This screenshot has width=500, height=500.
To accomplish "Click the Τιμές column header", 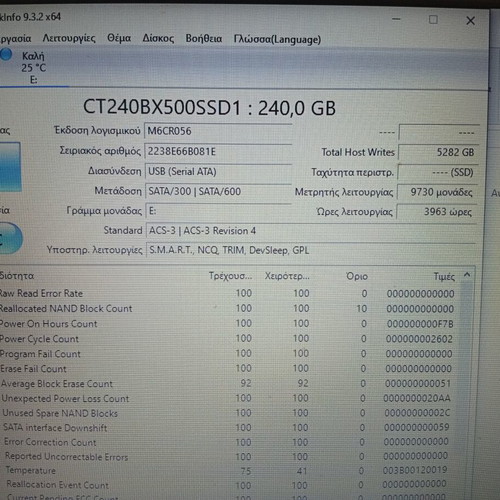I will click(444, 277).
